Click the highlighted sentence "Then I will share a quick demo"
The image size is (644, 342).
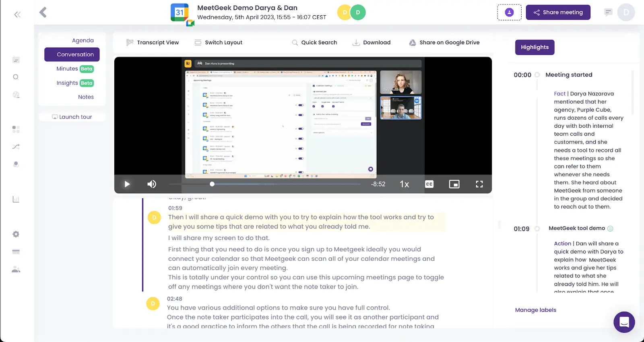point(301,222)
